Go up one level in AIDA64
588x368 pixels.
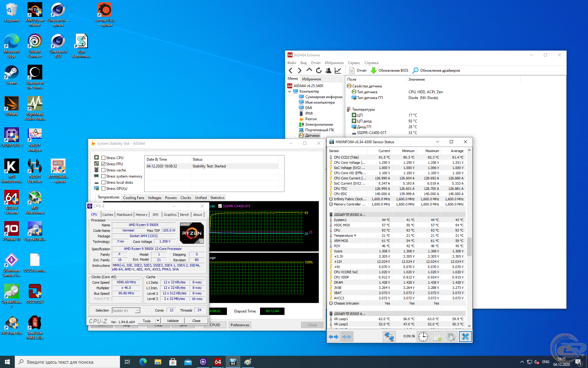tap(309, 71)
